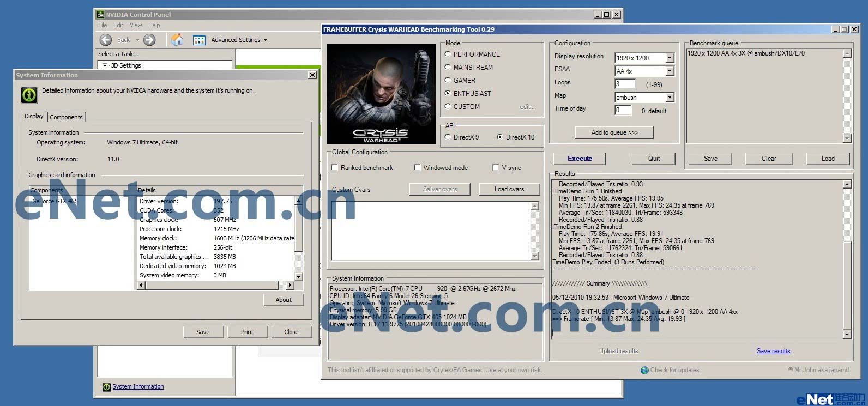Click the Advanced Settings view icon
Screen dimensions: 868x406
199,40
